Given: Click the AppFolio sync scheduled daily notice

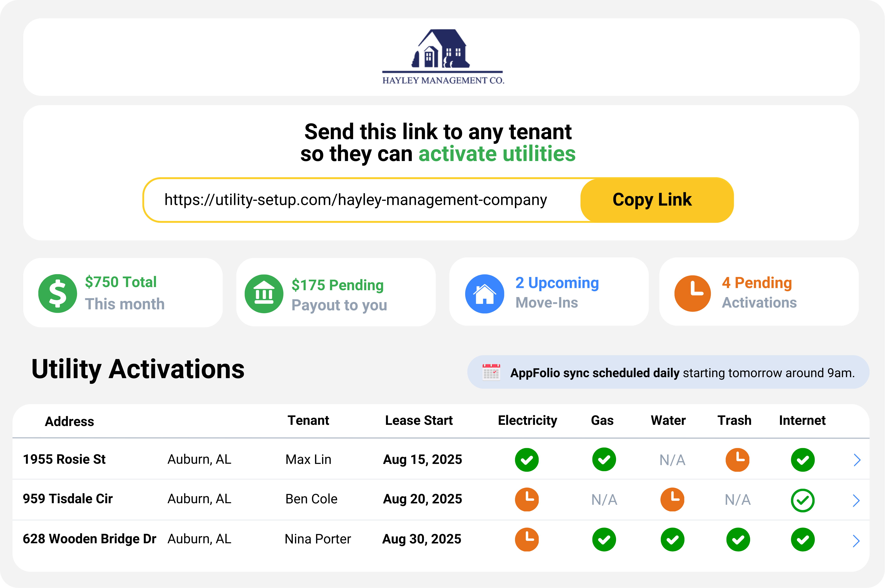Looking at the screenshot, I should [668, 372].
